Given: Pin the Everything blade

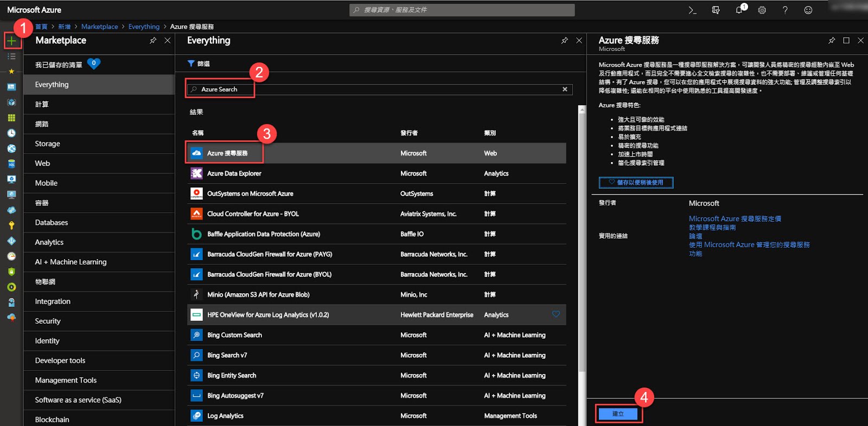Looking at the screenshot, I should coord(565,41).
